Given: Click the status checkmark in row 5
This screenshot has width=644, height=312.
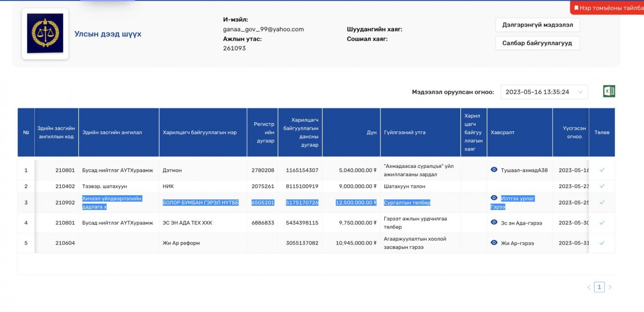Looking at the screenshot, I should 602,243.
